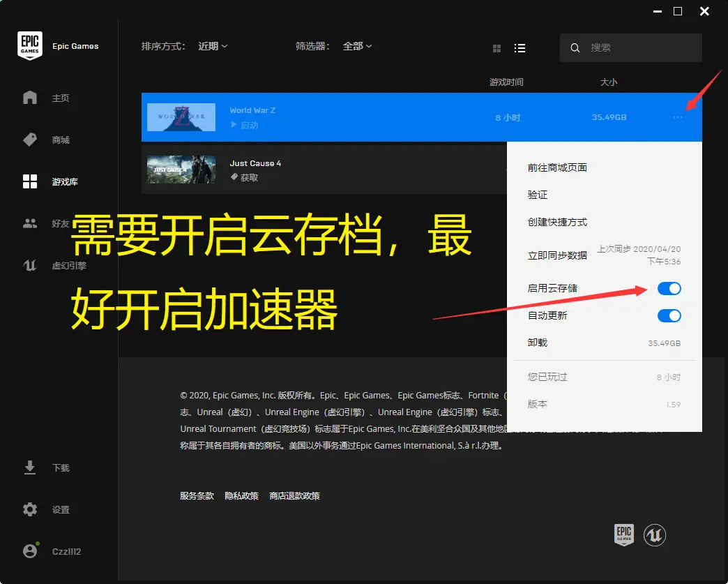Open the 主页 home icon

tap(30, 98)
